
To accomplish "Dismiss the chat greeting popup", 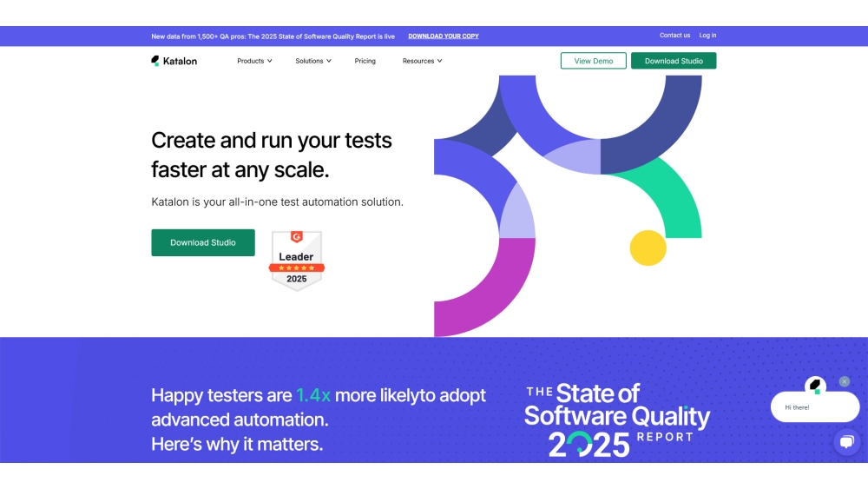I will click(x=845, y=381).
